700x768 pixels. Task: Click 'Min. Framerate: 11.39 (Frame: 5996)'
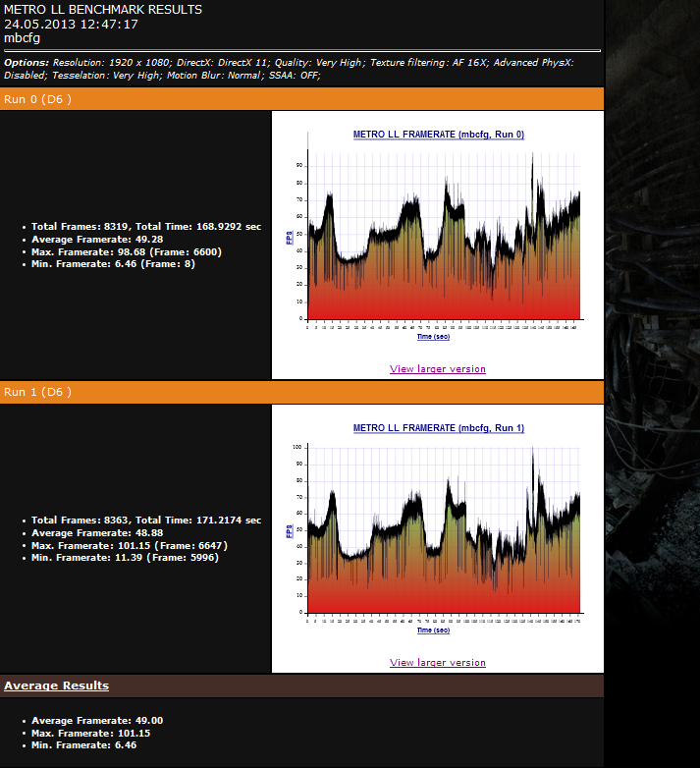(x=126, y=558)
